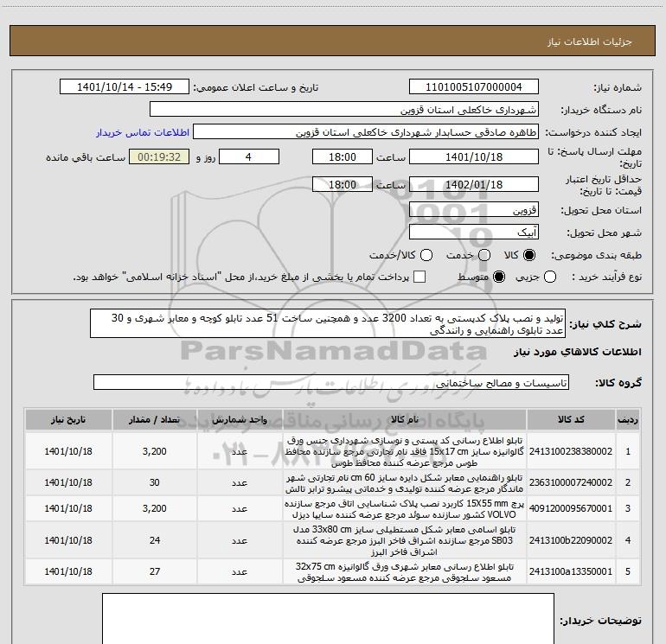
Task: Click quantity 30 in row 2
Action: coord(155,482)
